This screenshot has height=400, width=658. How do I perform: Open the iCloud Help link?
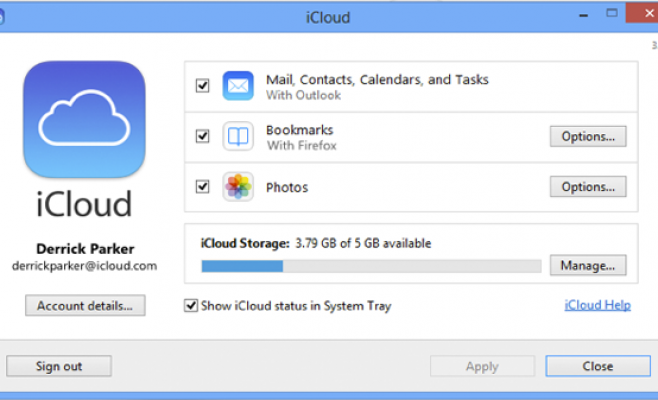coord(597,305)
